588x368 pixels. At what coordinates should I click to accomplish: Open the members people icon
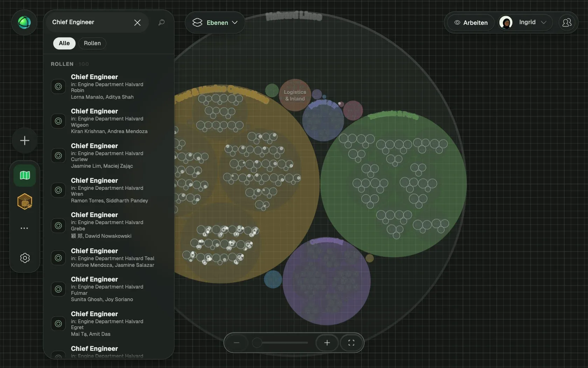pyautogui.click(x=567, y=22)
